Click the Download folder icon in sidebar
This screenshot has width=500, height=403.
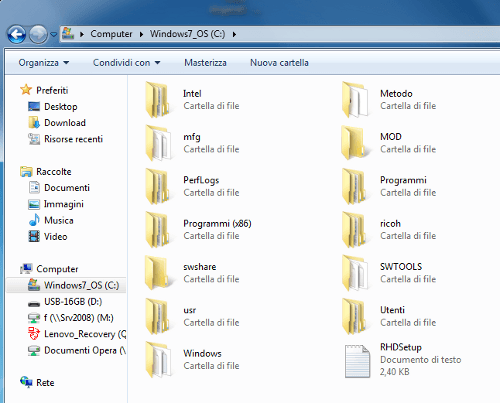point(34,123)
